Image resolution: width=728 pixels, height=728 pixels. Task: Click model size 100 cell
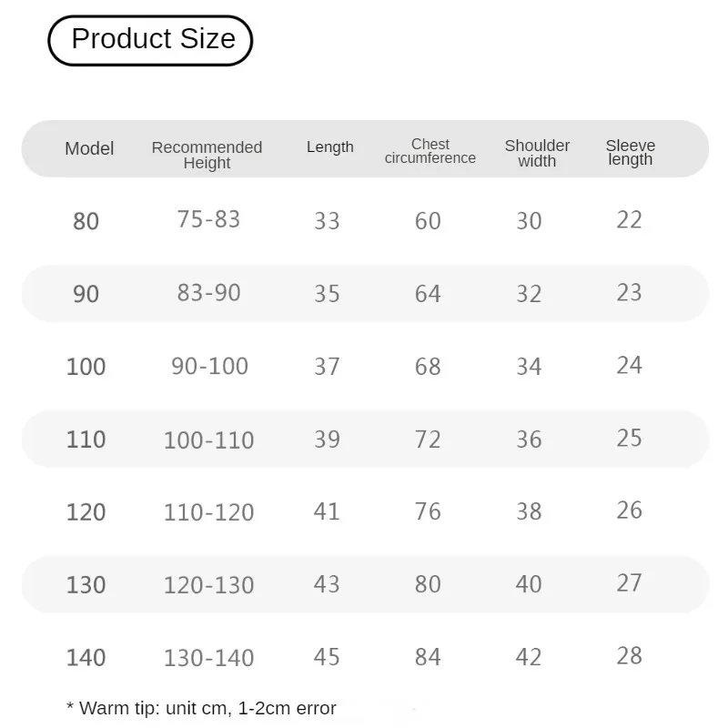[x=86, y=367]
